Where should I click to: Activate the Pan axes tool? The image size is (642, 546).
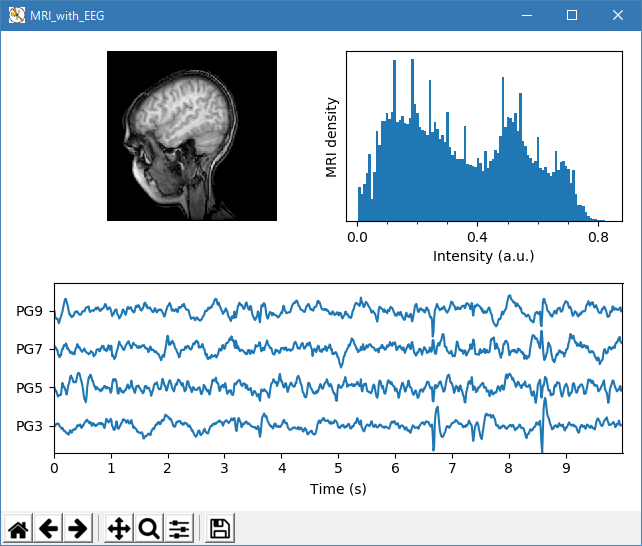(119, 528)
